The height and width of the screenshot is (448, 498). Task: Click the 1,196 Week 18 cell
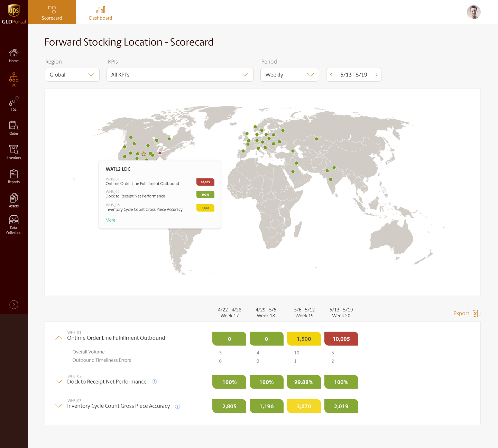pos(267,406)
